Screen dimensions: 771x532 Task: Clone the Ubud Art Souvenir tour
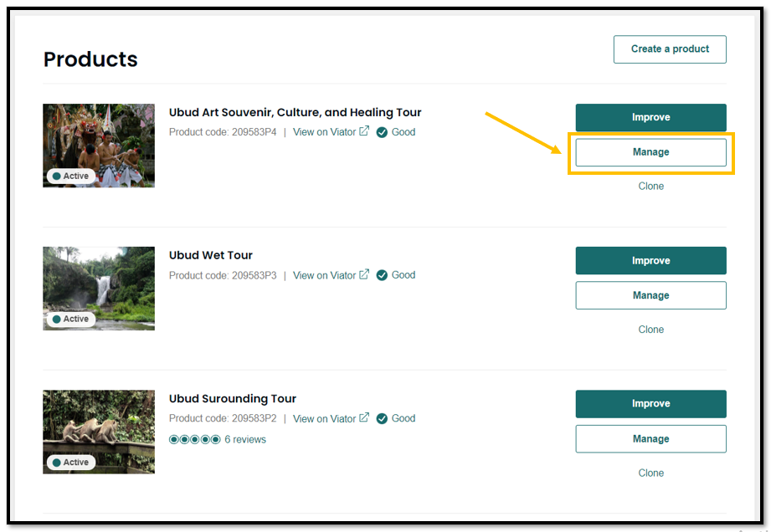click(650, 187)
